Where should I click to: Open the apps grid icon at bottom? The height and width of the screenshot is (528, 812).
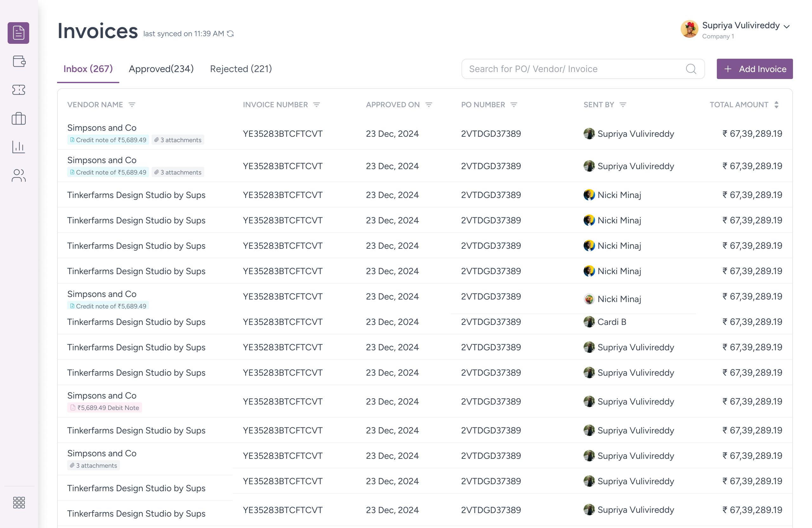point(19,502)
